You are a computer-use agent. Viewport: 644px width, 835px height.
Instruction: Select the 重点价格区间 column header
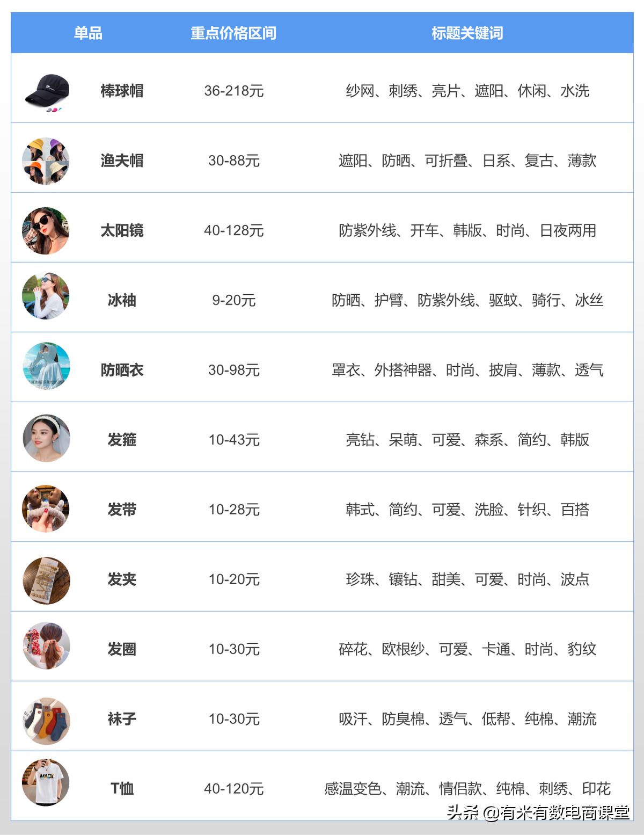tap(233, 33)
